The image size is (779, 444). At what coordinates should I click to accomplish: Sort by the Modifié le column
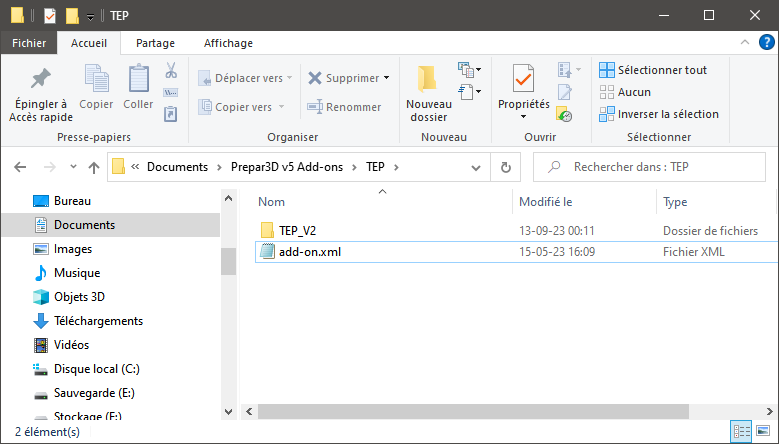click(545, 202)
